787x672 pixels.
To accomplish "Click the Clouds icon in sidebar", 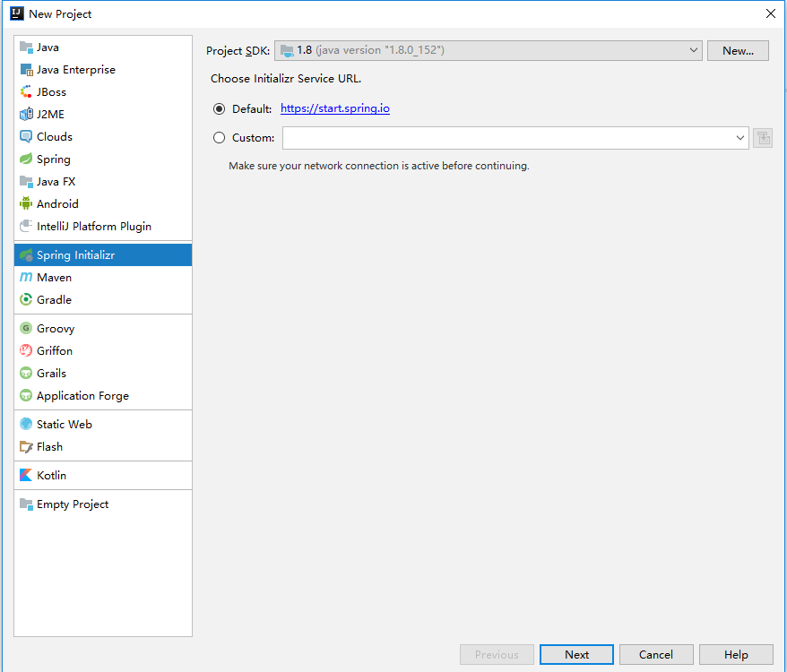I will click(x=26, y=137).
